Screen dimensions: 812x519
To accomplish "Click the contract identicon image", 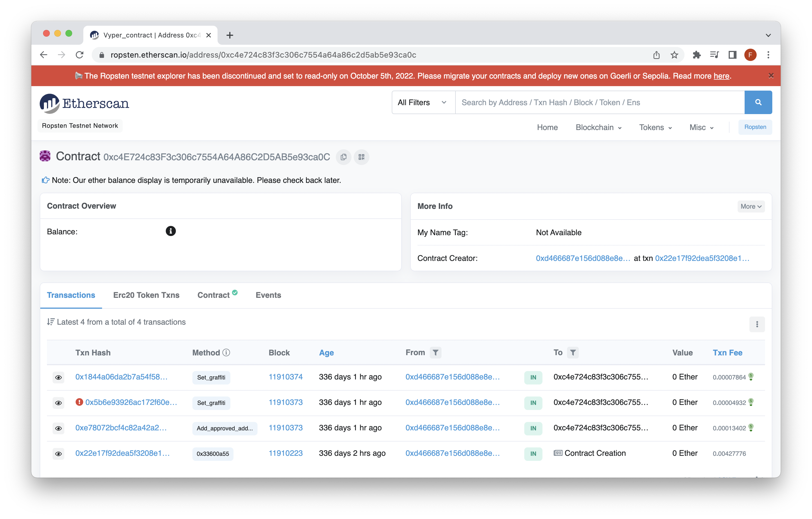I will (x=45, y=156).
